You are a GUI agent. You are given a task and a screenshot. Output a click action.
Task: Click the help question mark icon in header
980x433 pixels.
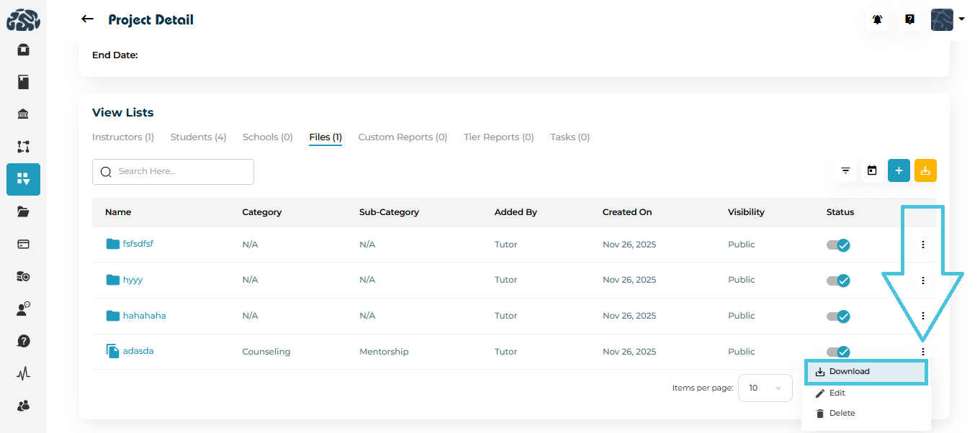909,20
